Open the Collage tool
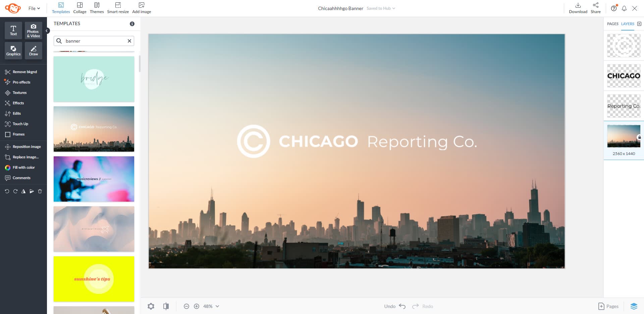The image size is (644, 314). 80,8
